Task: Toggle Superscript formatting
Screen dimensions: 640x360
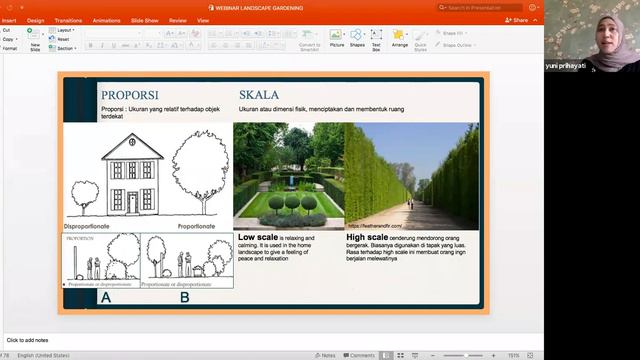Action: coord(138,46)
